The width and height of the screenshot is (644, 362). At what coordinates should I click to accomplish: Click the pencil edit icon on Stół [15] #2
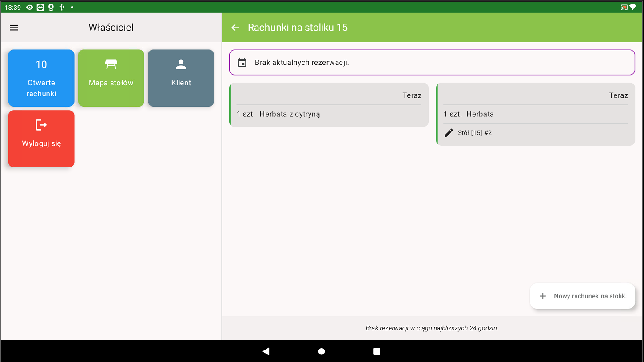pos(449,133)
